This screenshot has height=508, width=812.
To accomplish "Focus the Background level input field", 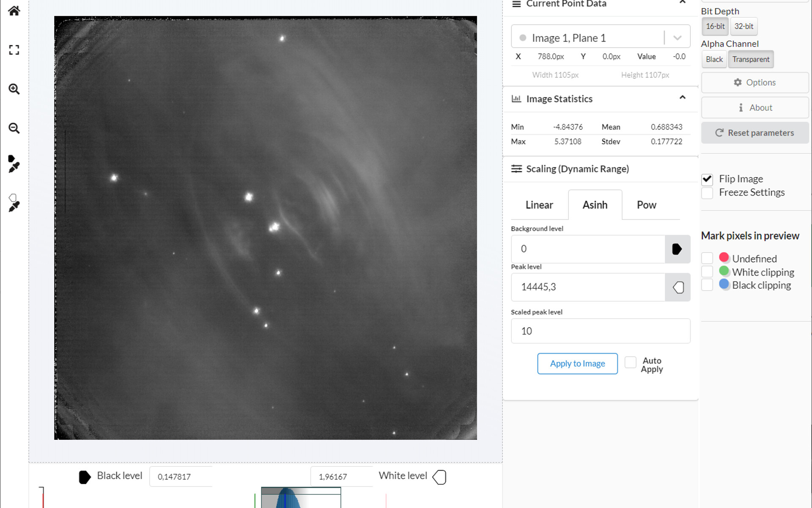I will [588, 249].
